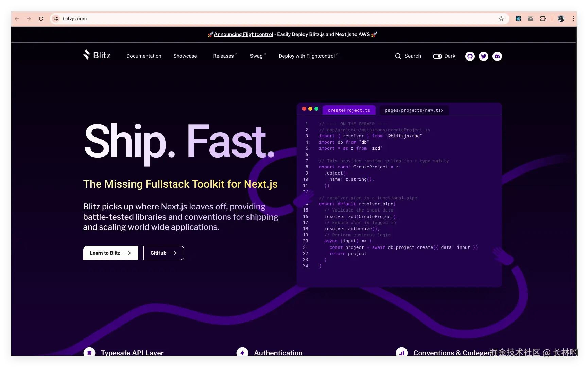Open the Releases link
Screen dimensions: 588x367
(225, 56)
